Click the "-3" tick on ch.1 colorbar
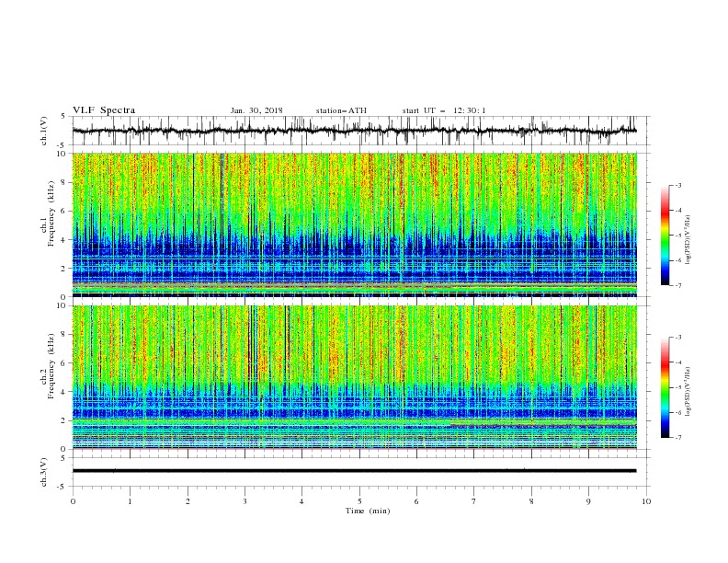Viewport: 728px width, 563px height. point(678,185)
